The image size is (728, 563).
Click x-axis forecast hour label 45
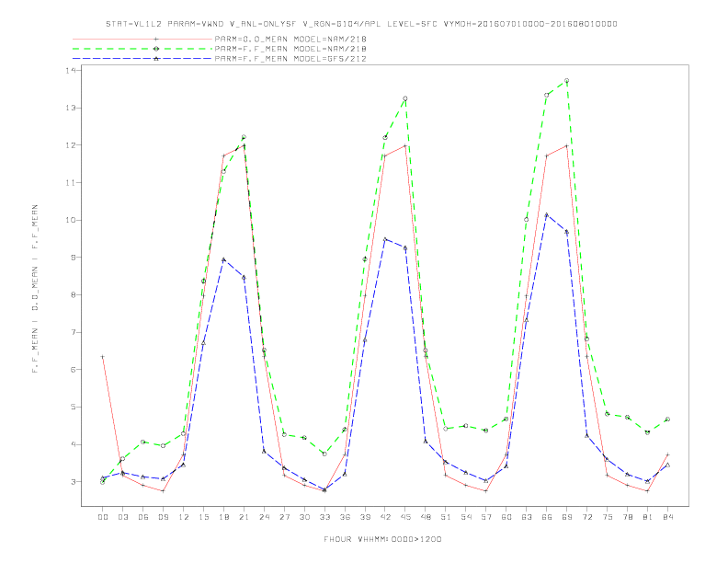405,517
